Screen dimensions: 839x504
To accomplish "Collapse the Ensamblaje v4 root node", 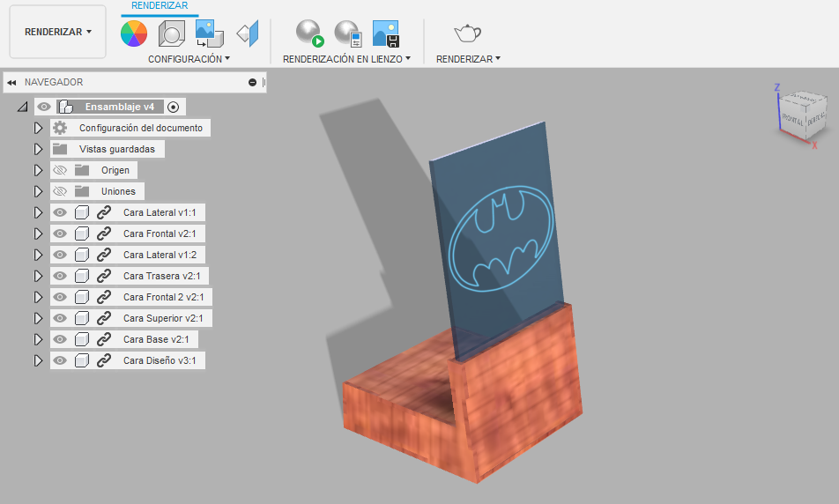I will [x=23, y=107].
